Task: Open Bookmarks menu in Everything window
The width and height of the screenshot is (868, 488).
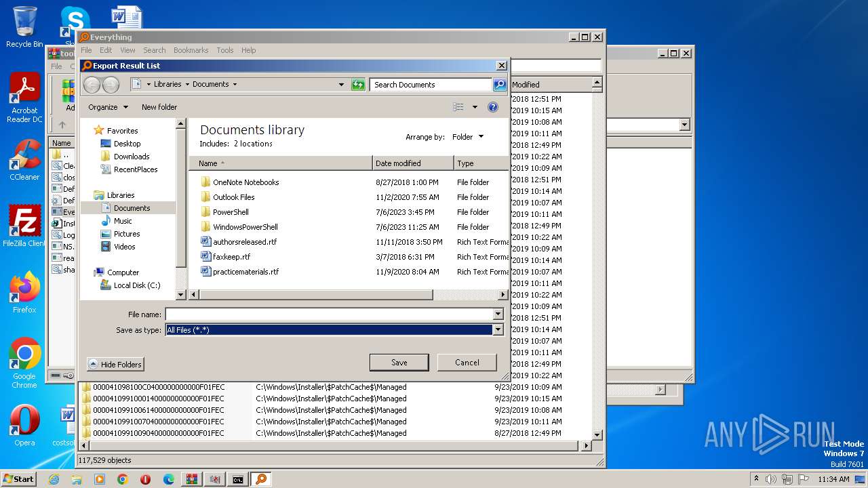Action: 191,50
